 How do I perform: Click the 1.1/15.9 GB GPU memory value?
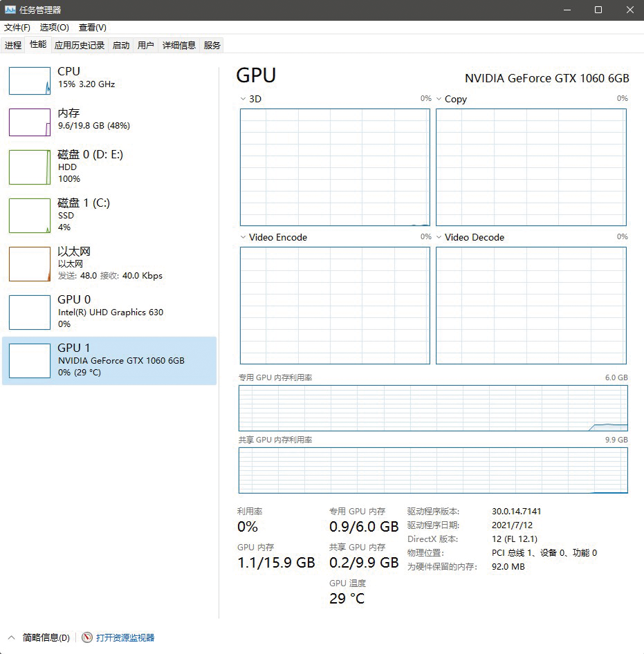click(x=276, y=563)
